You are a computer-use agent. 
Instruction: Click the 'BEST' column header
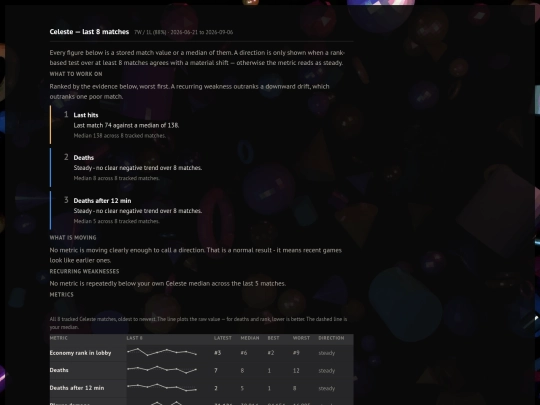point(273,338)
